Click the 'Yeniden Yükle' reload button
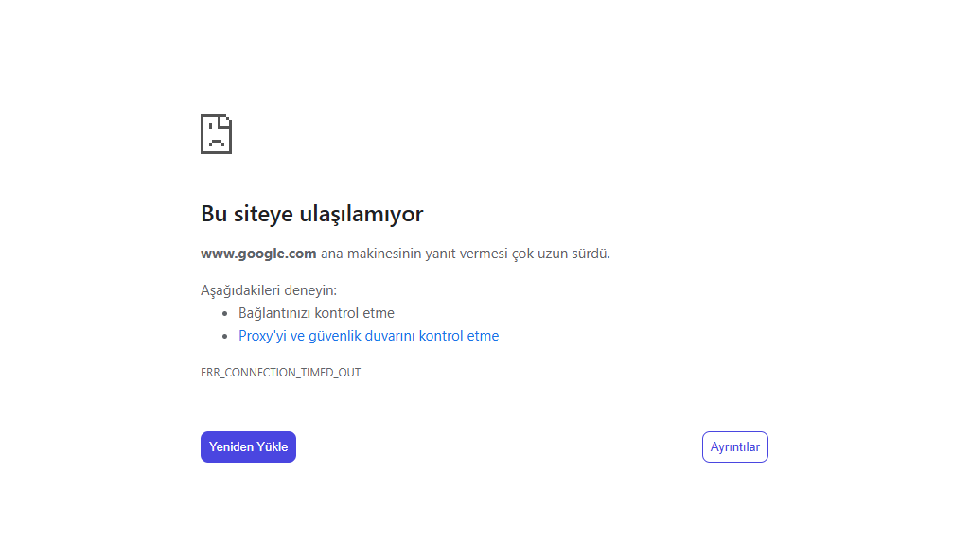970x560 pixels. tap(248, 446)
